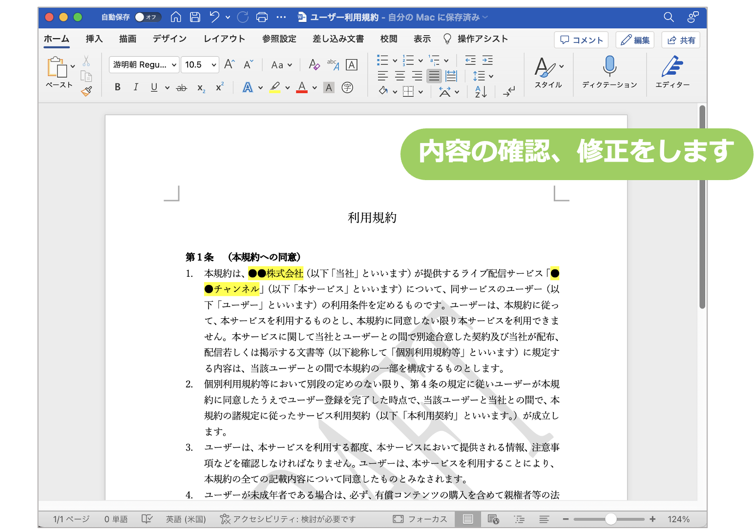Click the Increase font size icon

tap(229, 64)
